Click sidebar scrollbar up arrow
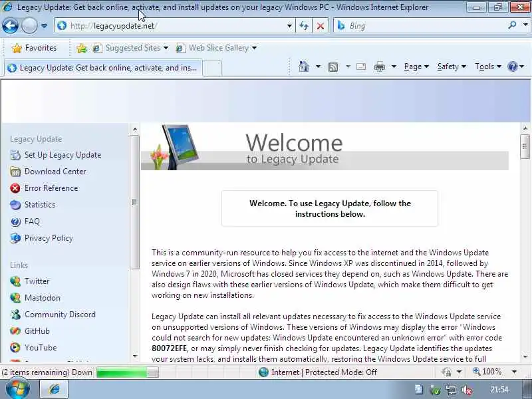532x399 pixels. (135, 129)
